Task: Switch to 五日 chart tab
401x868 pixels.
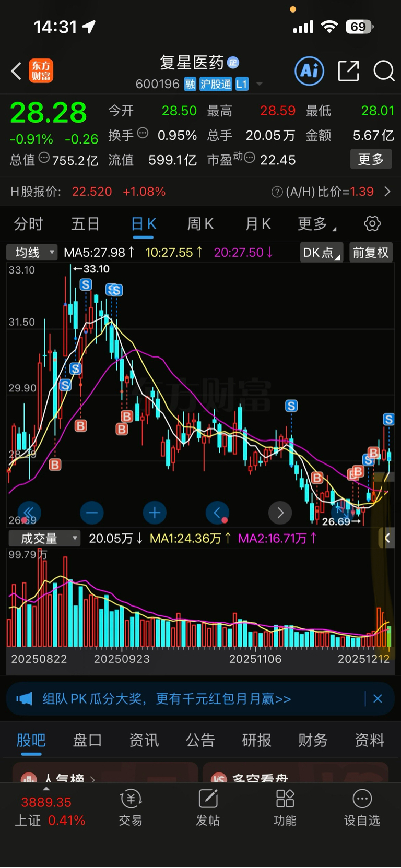Action: (x=86, y=224)
